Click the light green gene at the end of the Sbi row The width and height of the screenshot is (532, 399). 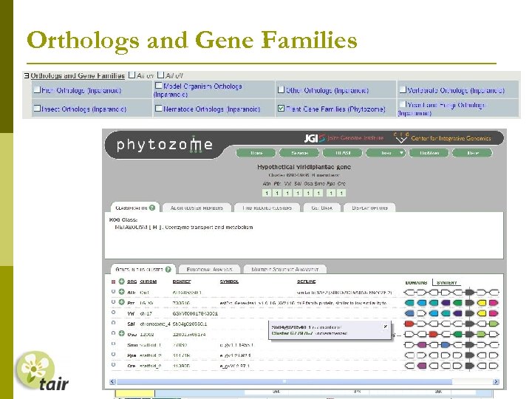(x=494, y=324)
